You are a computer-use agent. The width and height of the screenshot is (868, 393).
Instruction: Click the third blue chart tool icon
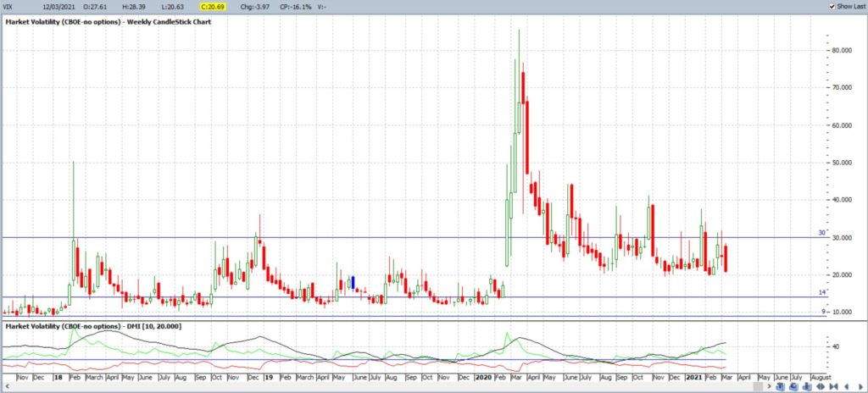(807, 386)
